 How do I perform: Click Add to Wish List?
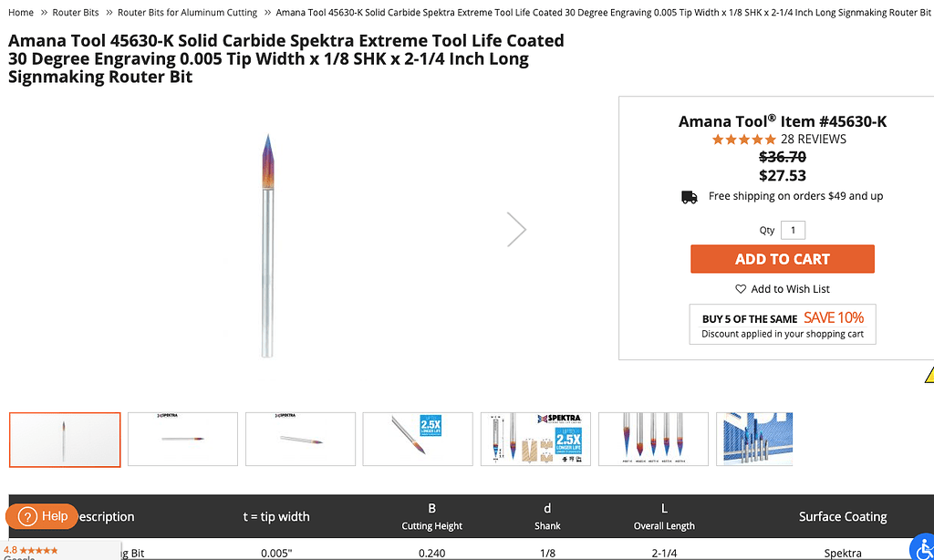(x=790, y=289)
